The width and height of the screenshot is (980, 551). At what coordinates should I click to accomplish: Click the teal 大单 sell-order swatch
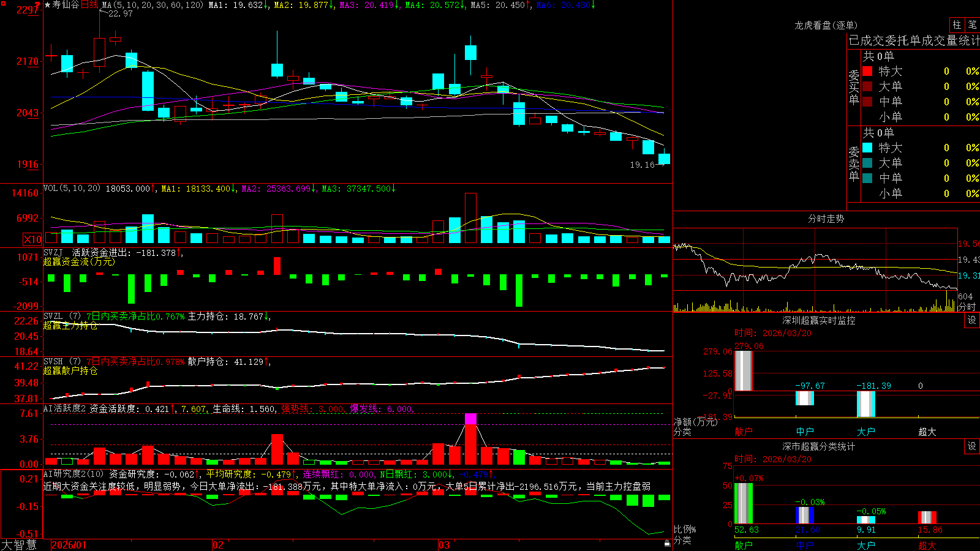(867, 163)
